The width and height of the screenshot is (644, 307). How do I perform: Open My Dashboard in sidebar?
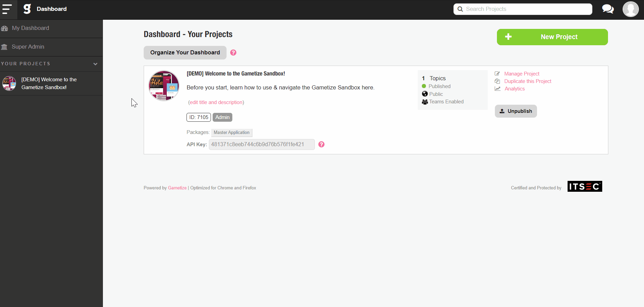[x=51, y=29]
